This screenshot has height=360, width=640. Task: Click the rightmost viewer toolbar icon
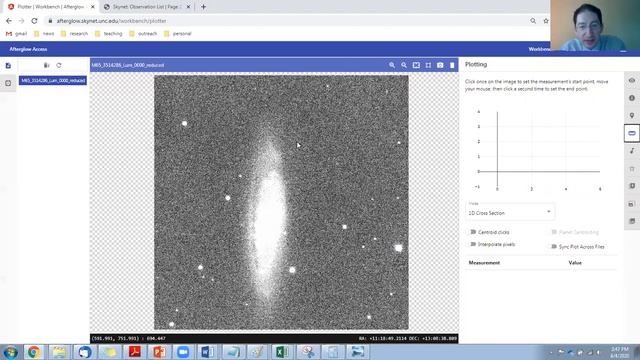click(x=452, y=65)
